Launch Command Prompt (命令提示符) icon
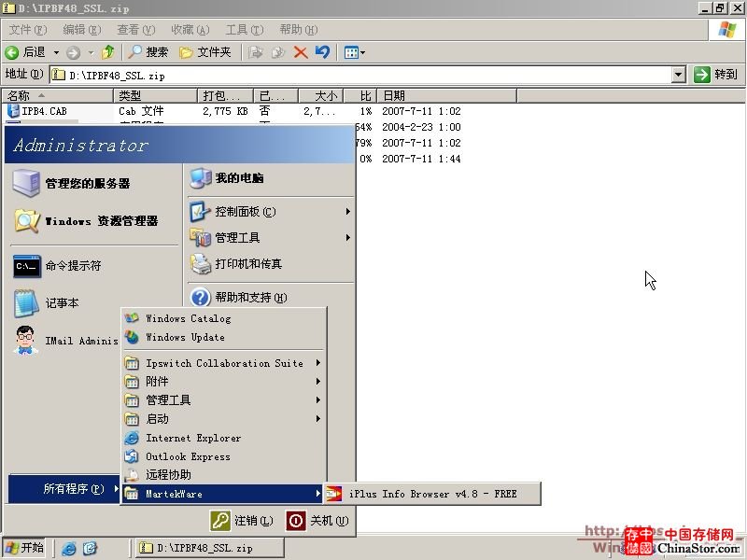This screenshot has width=747, height=560. pyautogui.click(x=27, y=266)
